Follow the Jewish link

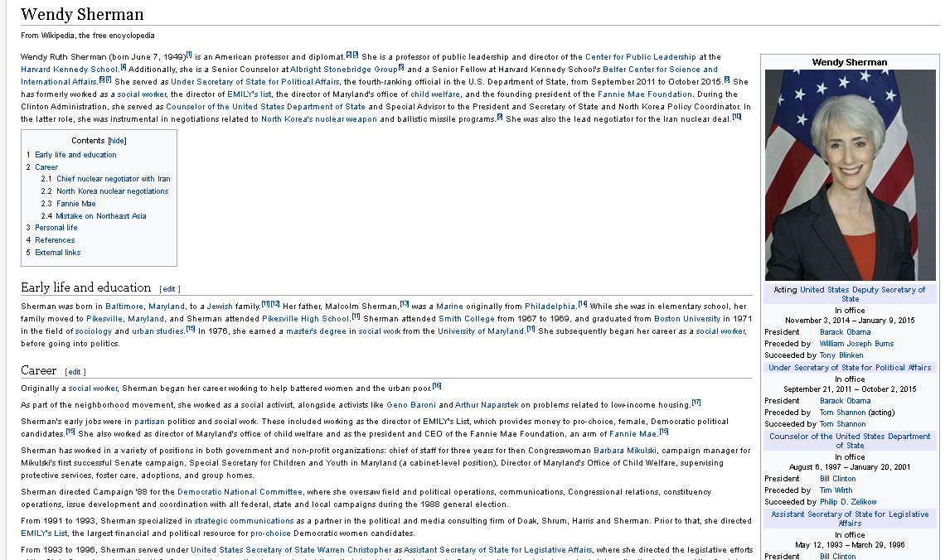tap(220, 307)
